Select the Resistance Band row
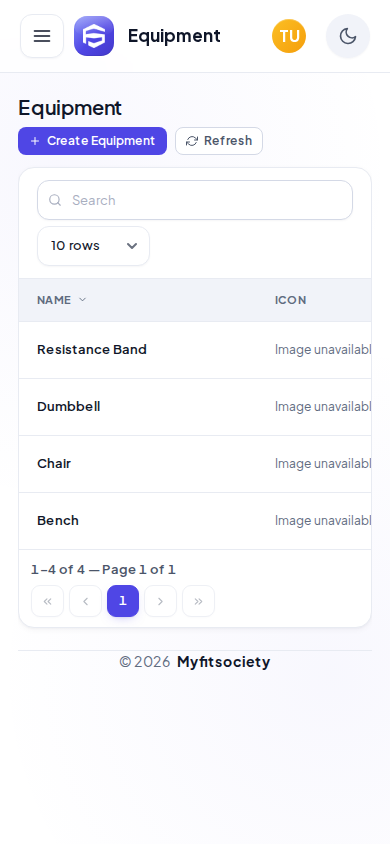 click(x=195, y=350)
